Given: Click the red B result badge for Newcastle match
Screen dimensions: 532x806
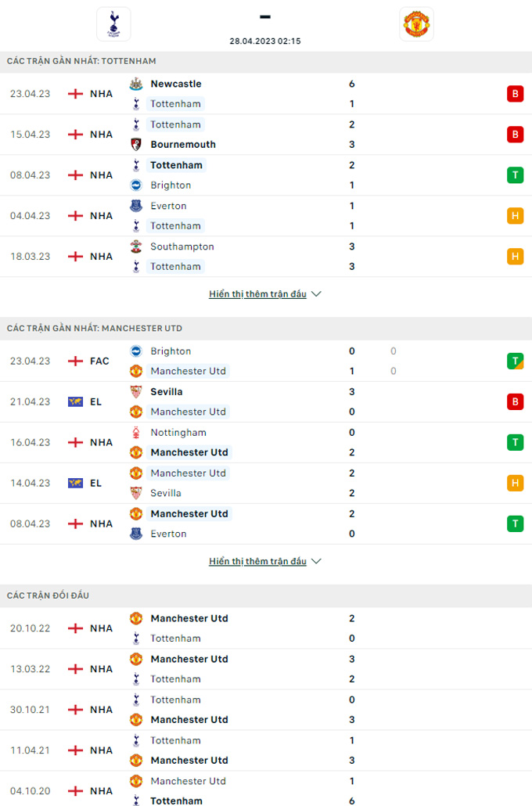Looking at the screenshot, I should point(515,94).
